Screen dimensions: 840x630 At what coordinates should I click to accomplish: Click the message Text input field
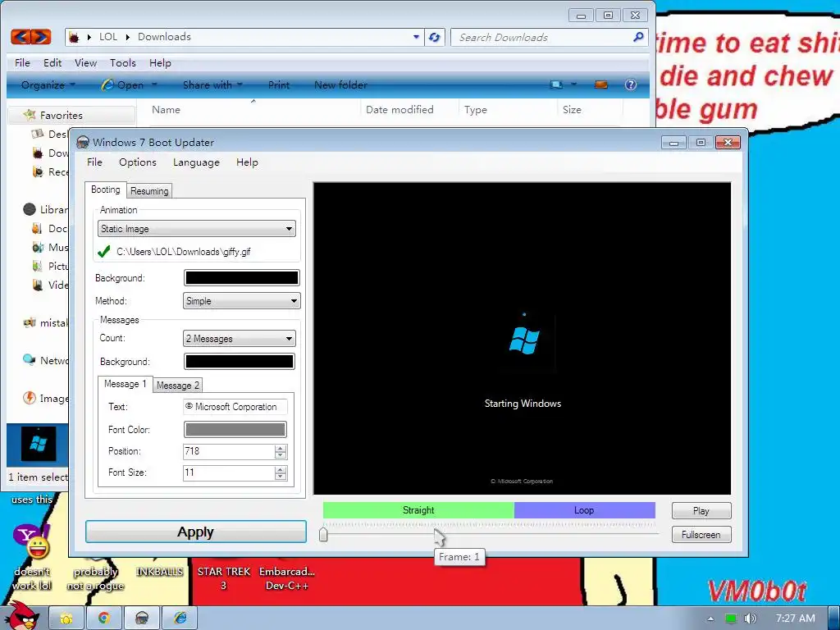coord(235,407)
